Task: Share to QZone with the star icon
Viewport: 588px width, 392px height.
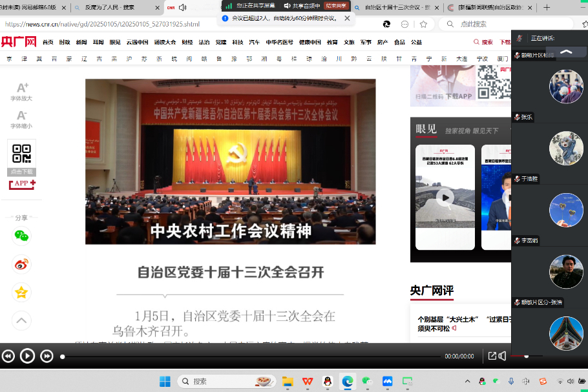Action: coord(21,293)
